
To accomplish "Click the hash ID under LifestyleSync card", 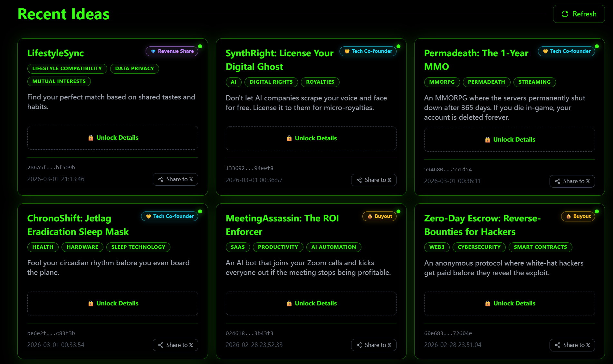I will pos(51,167).
